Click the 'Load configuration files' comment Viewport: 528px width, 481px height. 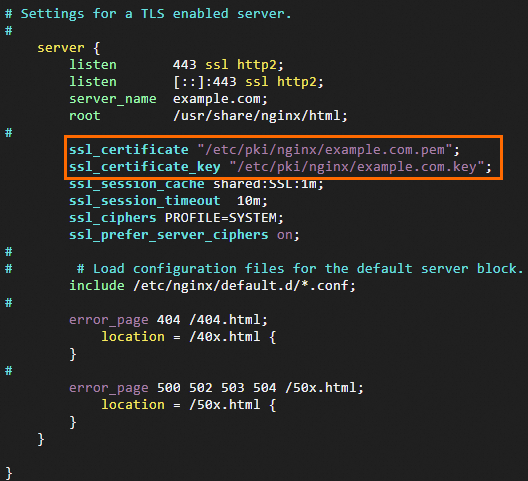click(x=300, y=269)
